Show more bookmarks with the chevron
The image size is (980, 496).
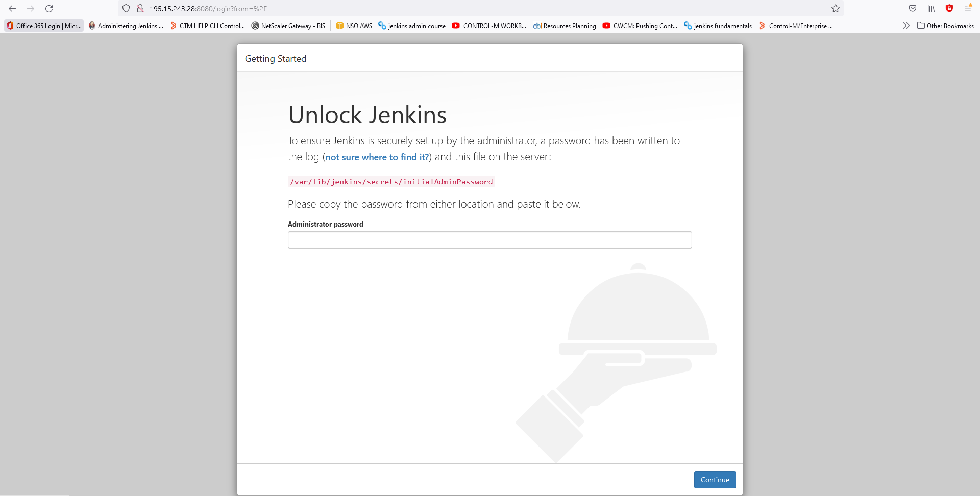(906, 26)
